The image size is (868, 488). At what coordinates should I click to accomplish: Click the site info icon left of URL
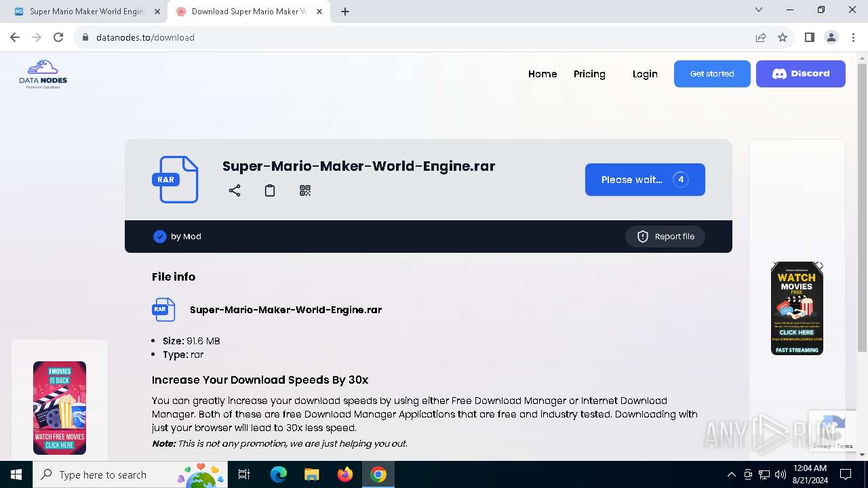coord(85,37)
